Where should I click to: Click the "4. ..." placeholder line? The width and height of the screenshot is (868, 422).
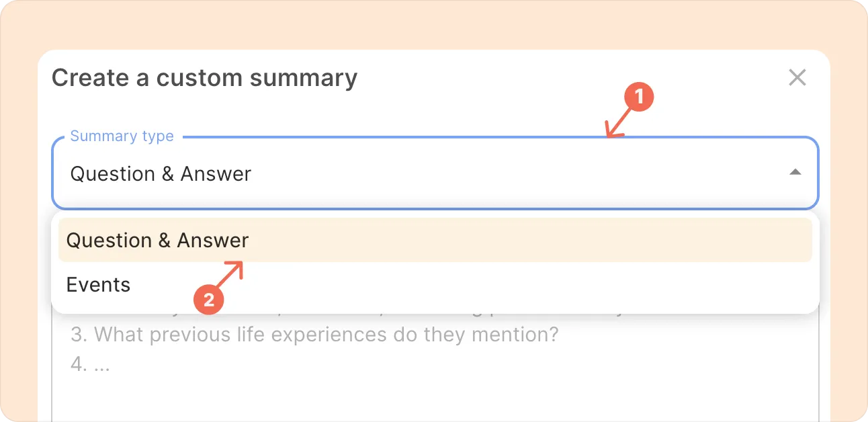tap(90, 364)
